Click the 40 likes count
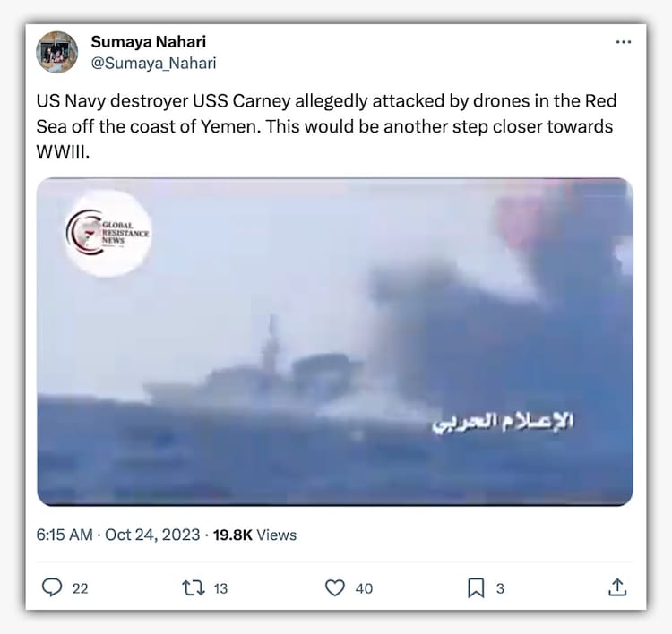The height and width of the screenshot is (634, 672). pos(364,588)
